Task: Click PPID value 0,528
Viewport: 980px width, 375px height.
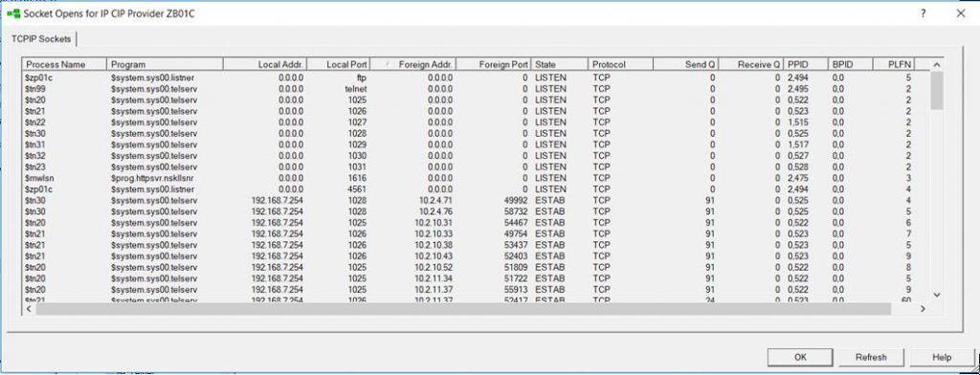Action: (x=798, y=166)
